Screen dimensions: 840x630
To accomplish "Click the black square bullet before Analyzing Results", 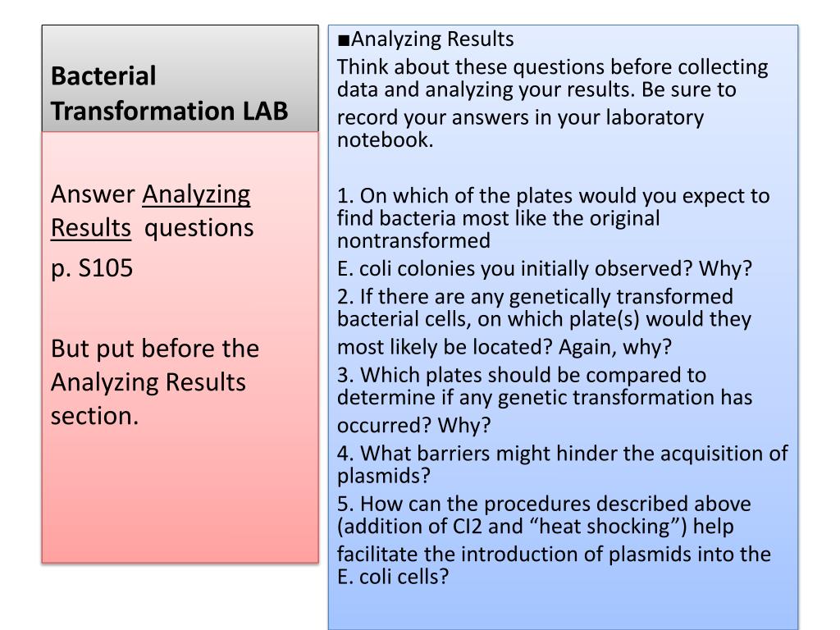I will pyautogui.click(x=344, y=40).
